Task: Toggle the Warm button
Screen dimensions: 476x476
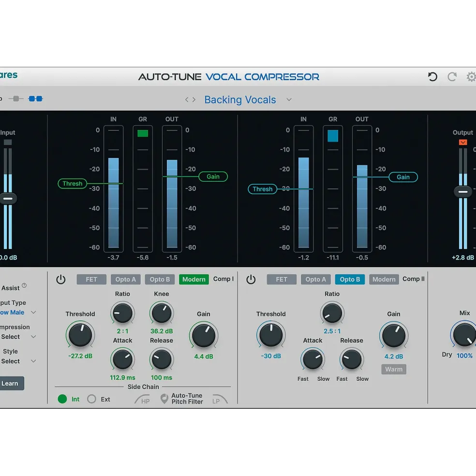Action: [x=394, y=369]
